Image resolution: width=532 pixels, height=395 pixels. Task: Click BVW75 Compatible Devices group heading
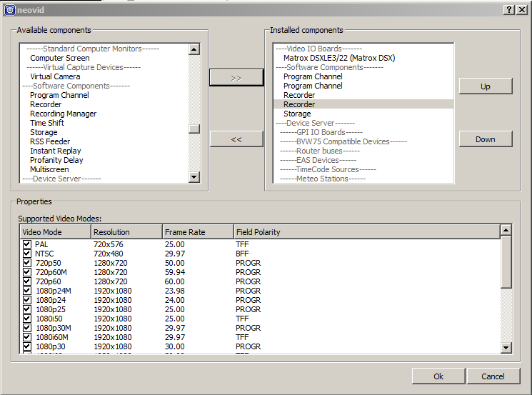pyautogui.click(x=343, y=141)
